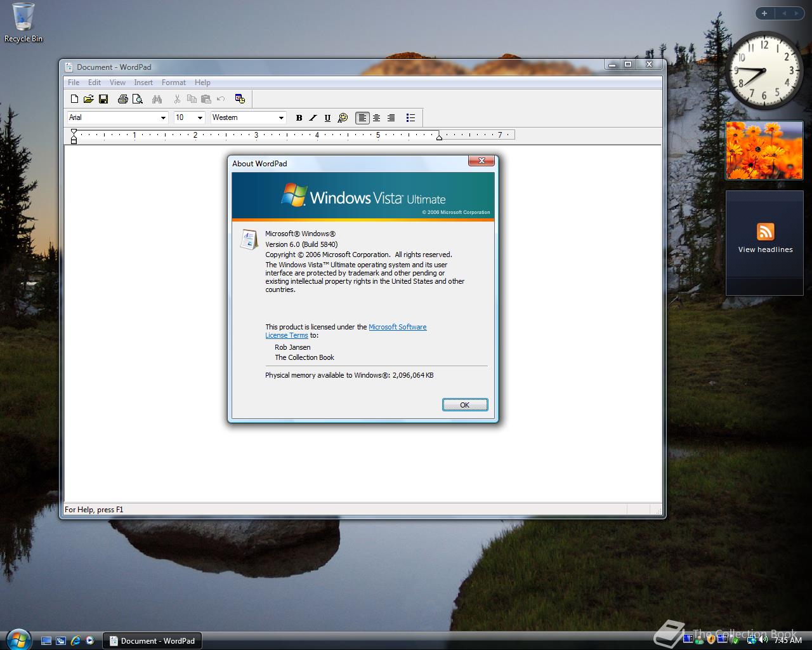Click the Find binoculars icon

tap(157, 99)
